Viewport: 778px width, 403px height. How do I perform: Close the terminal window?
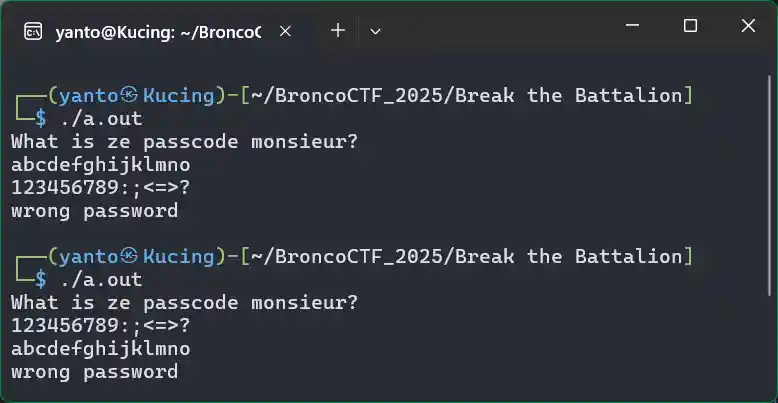click(748, 25)
